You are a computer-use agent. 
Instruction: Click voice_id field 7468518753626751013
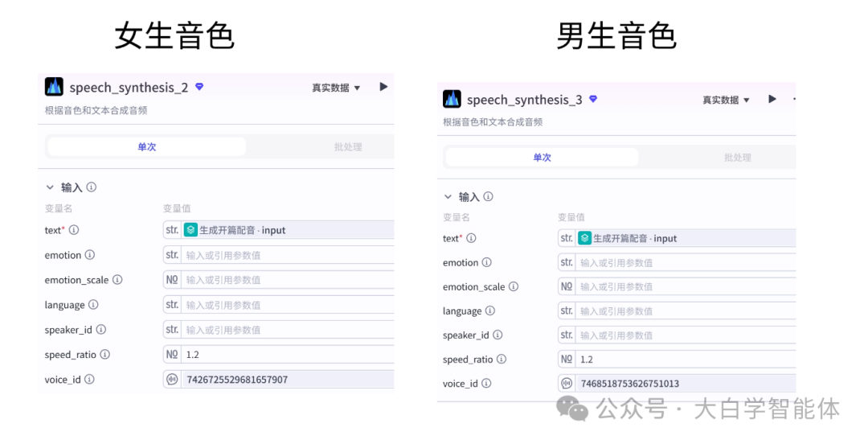click(x=686, y=384)
